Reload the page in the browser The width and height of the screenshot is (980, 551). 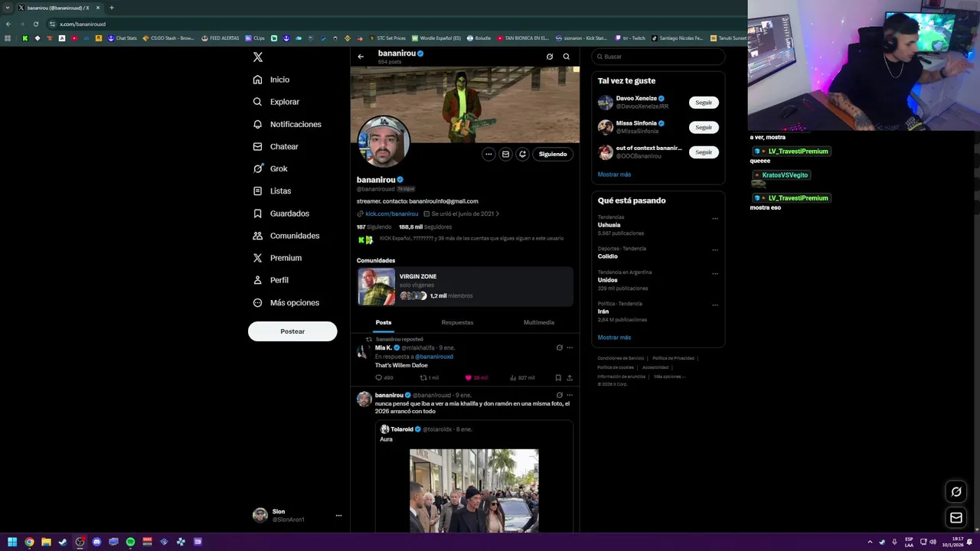[x=35, y=24]
